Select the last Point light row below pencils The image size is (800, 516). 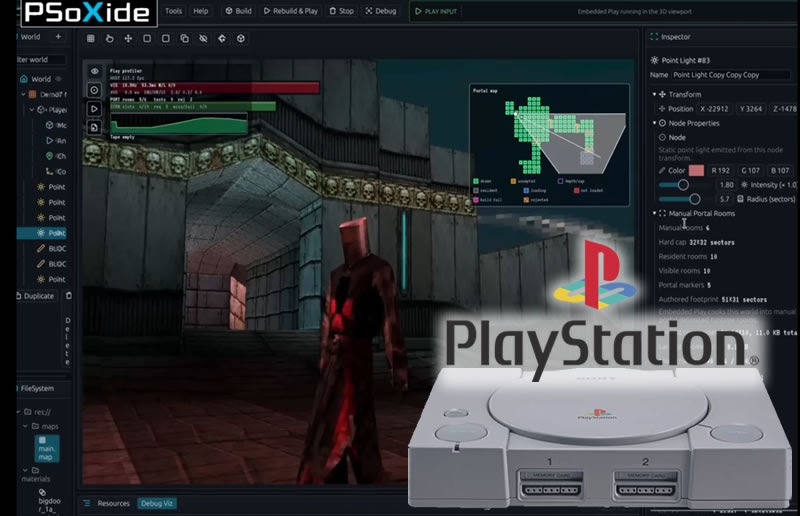pyautogui.click(x=51, y=279)
